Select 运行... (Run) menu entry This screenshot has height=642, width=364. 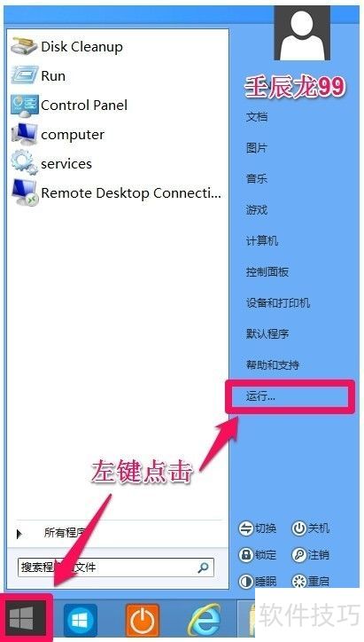[289, 396]
